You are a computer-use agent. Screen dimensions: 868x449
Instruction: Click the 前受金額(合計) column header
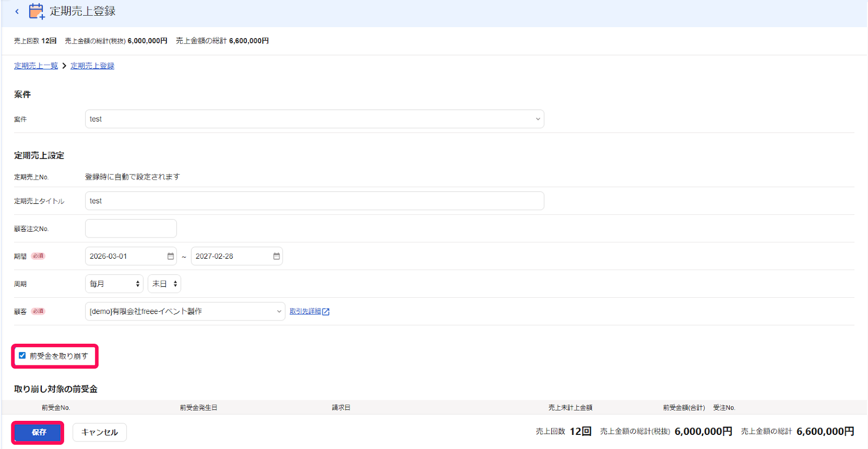pos(684,408)
